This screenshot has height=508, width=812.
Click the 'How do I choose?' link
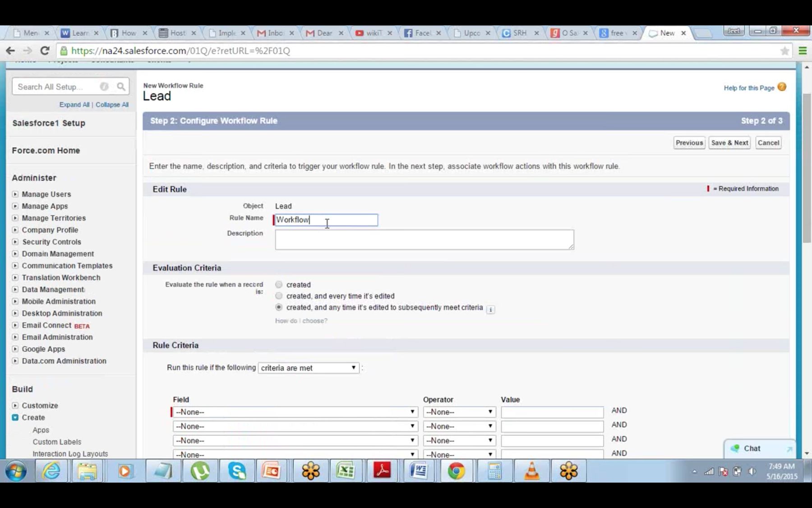pyautogui.click(x=301, y=321)
